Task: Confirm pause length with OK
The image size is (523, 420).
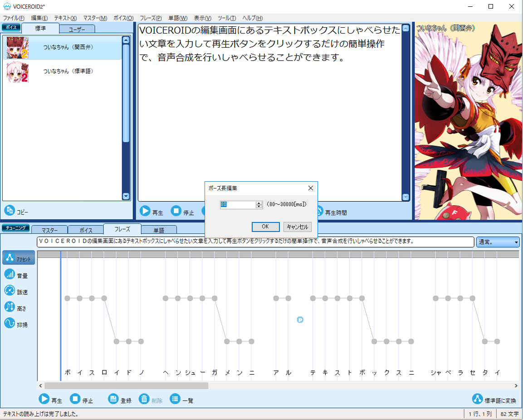Action: click(x=265, y=227)
